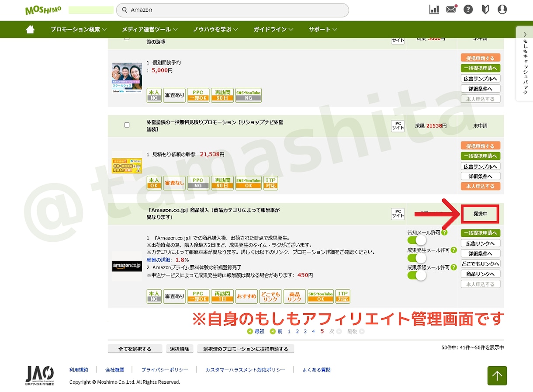Screen dimensions: 533x392
Task: Click the Amazon search input field
Action: [x=232, y=10]
